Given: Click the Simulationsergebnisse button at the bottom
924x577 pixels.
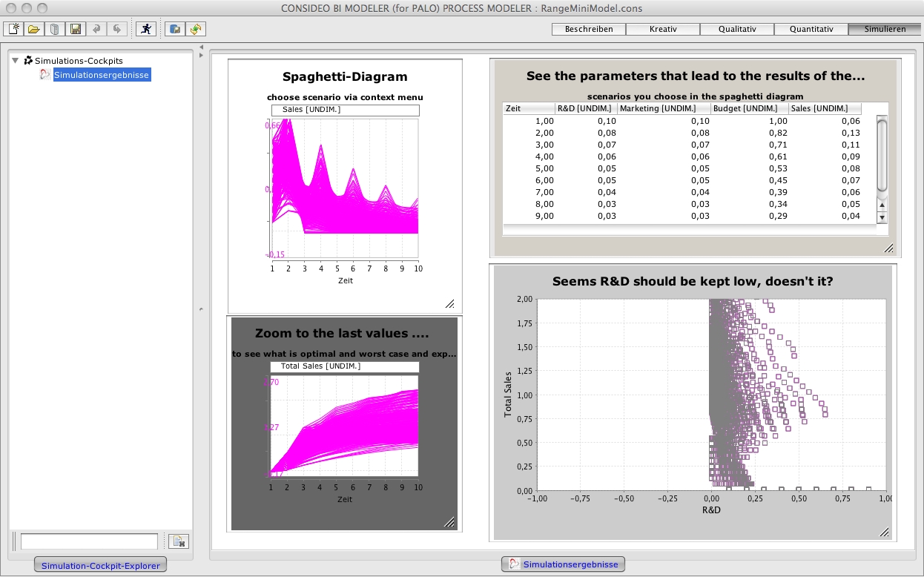Looking at the screenshot, I should click(x=563, y=564).
